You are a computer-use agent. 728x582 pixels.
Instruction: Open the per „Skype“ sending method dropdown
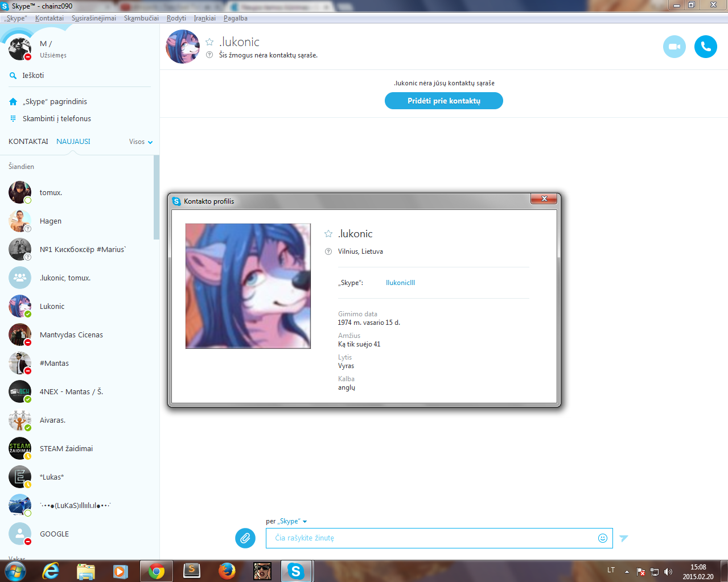[x=286, y=521]
